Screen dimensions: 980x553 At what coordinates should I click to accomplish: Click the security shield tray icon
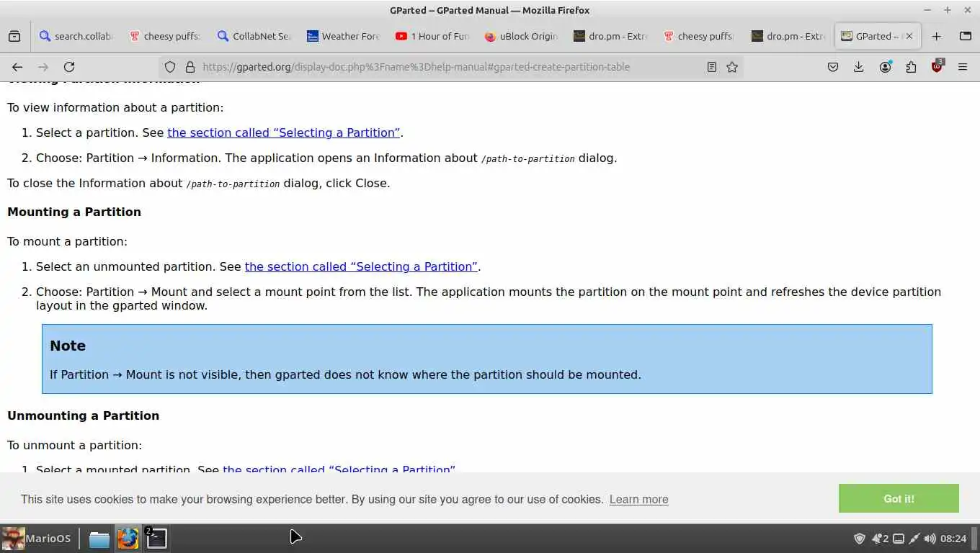(860, 539)
